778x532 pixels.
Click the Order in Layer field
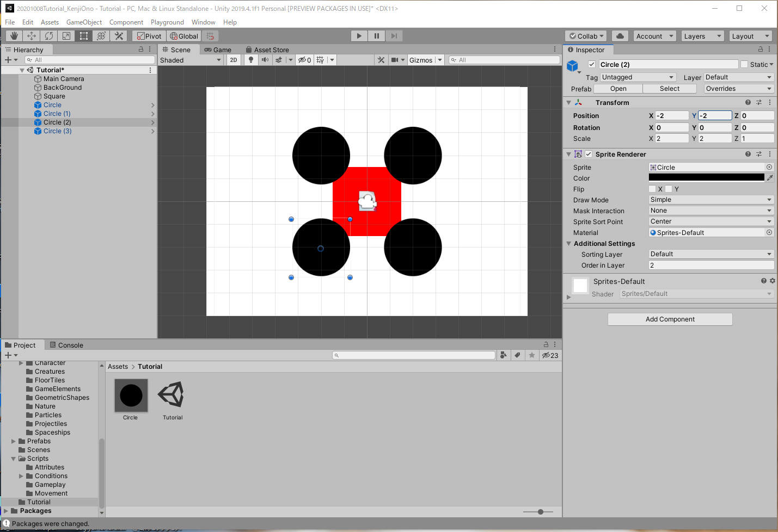pos(712,265)
